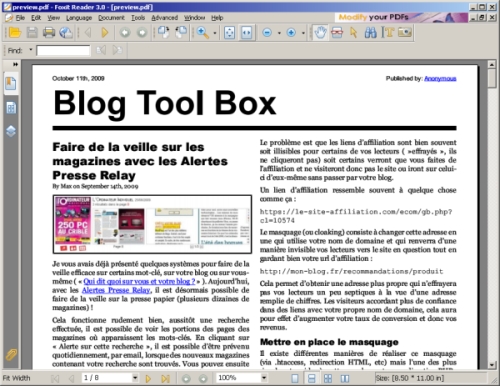The height and width of the screenshot is (386, 500).
Task: Follow the Anonymous publisher link
Action: (x=440, y=79)
